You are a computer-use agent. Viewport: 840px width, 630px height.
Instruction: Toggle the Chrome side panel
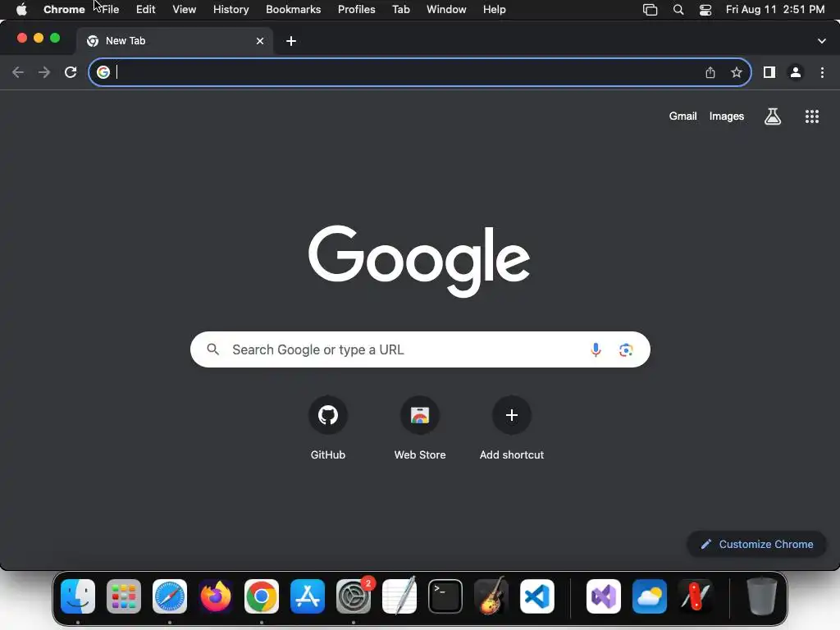769,72
